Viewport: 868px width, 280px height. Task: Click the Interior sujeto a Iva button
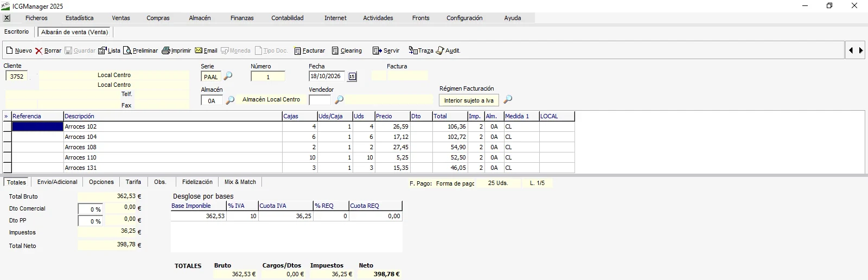(469, 100)
